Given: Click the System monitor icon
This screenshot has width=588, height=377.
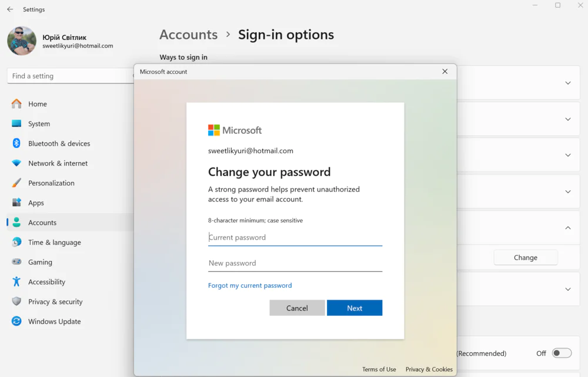Looking at the screenshot, I should 16,123.
